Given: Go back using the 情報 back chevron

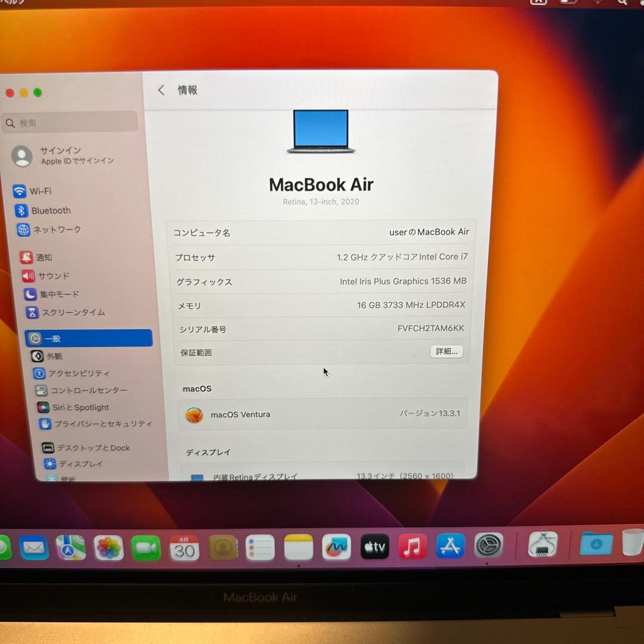Looking at the screenshot, I should coord(160,89).
